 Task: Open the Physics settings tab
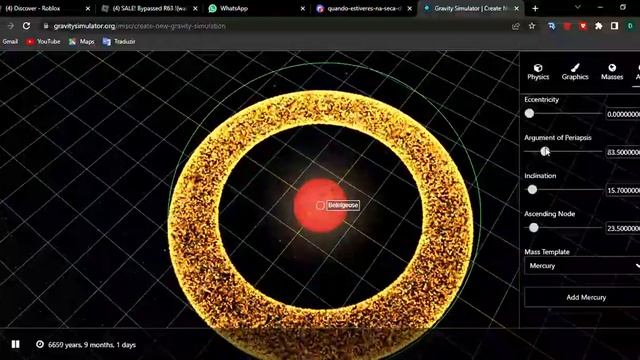pos(538,72)
